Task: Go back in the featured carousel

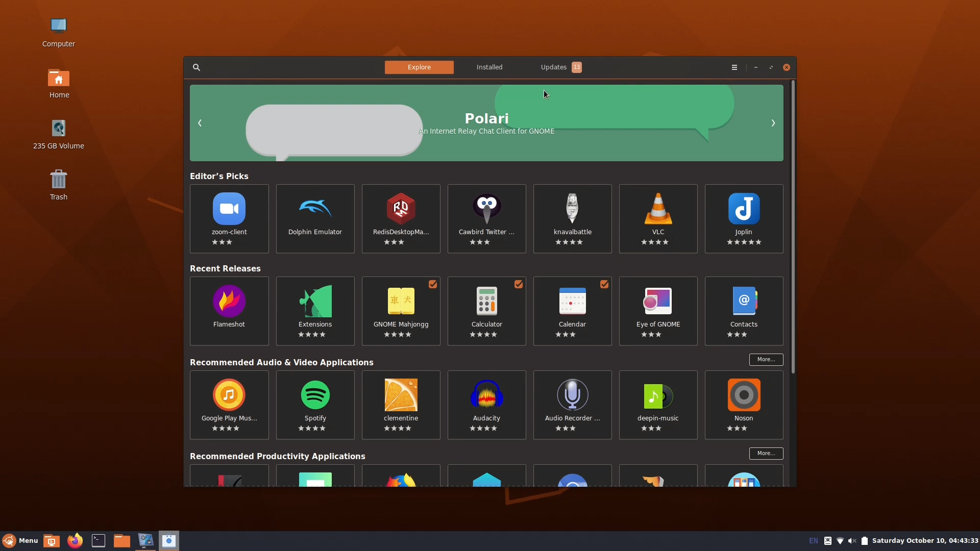Action: click(x=200, y=123)
